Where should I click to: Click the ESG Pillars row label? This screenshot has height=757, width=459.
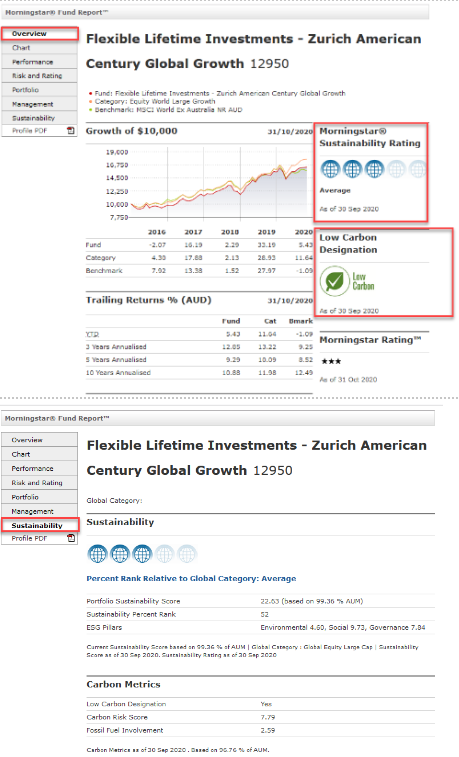pos(104,628)
